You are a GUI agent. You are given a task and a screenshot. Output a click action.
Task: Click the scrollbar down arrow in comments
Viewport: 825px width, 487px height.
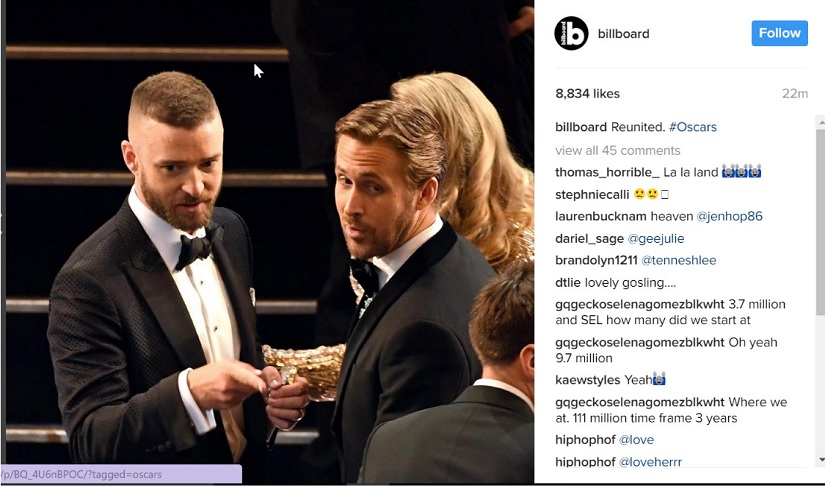(x=820, y=460)
